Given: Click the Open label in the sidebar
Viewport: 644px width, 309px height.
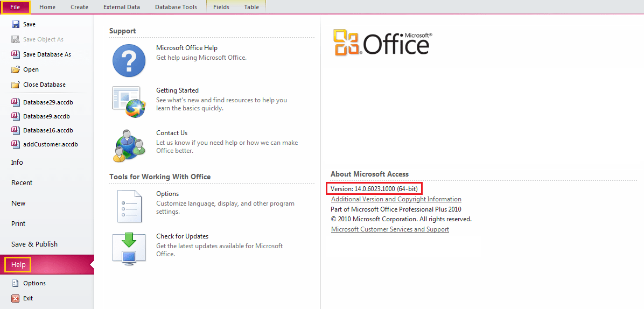Looking at the screenshot, I should coord(31,69).
